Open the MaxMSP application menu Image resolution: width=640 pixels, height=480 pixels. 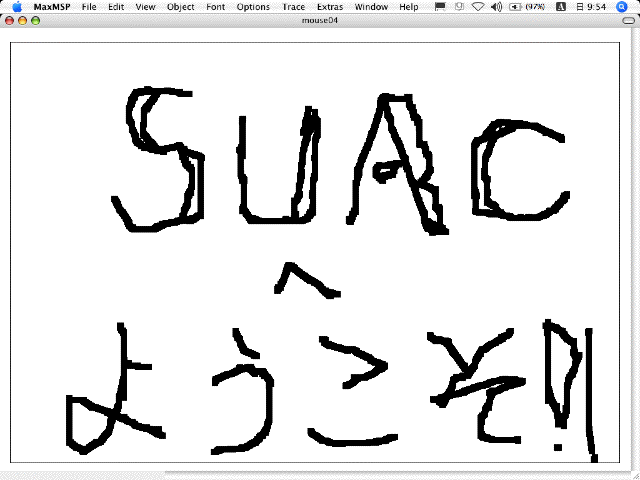click(x=52, y=7)
